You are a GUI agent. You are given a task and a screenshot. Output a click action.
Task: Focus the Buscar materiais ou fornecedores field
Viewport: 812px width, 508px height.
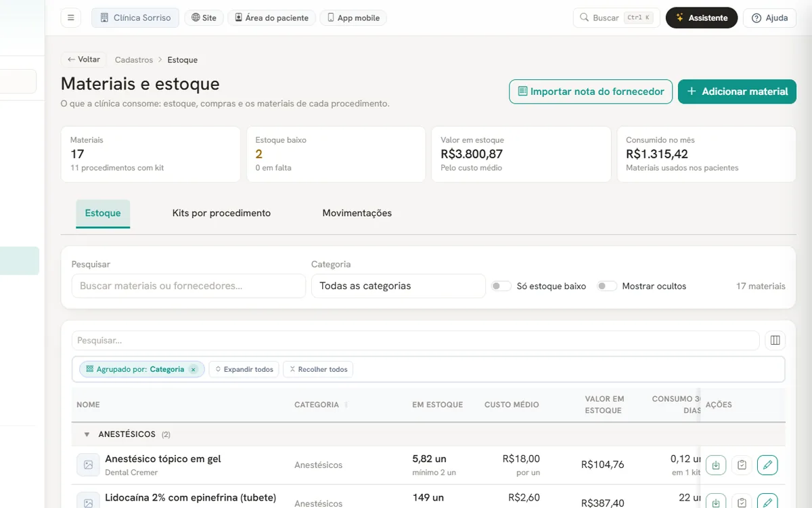coord(189,286)
